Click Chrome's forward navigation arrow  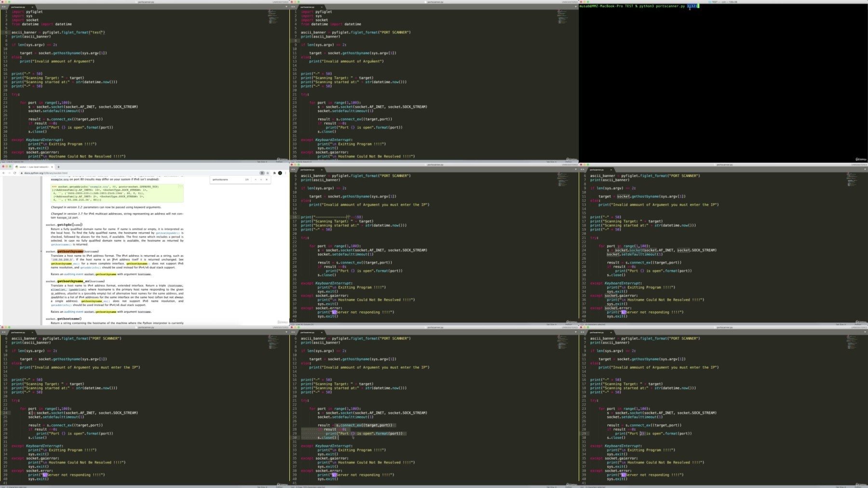tap(9, 173)
